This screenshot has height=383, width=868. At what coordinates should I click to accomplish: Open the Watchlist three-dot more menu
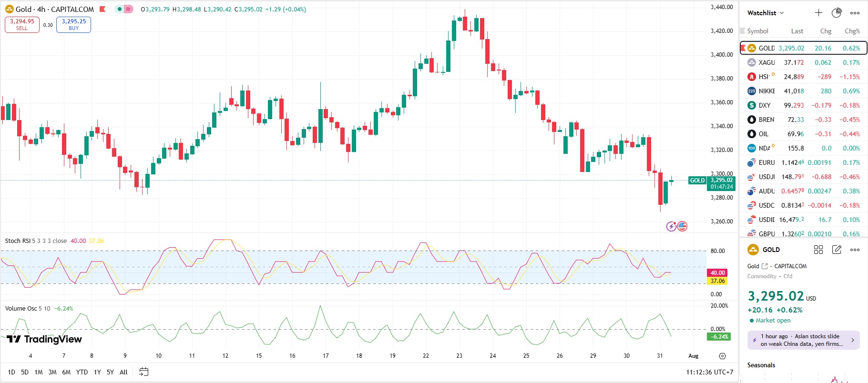855,13
